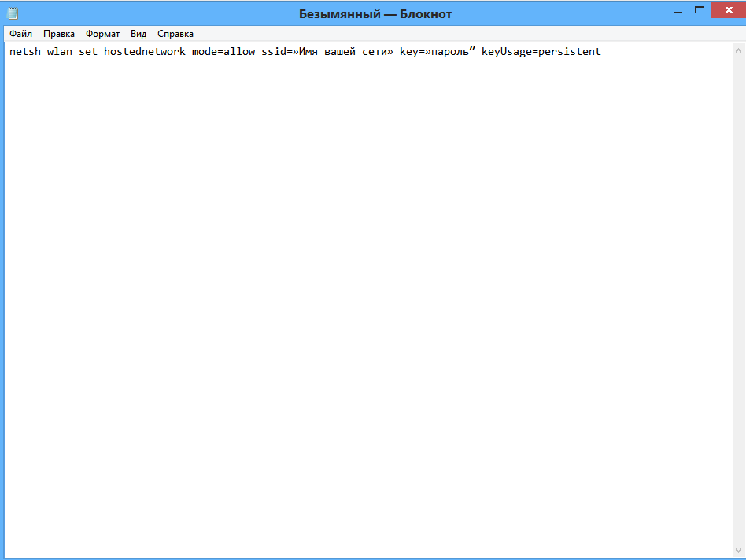Click the word "wlan" in the text

(60, 51)
